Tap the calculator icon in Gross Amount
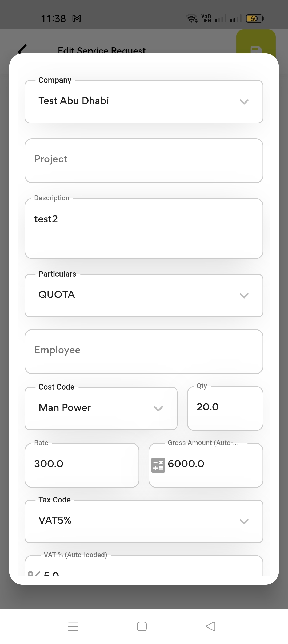288x644 pixels. (x=158, y=465)
